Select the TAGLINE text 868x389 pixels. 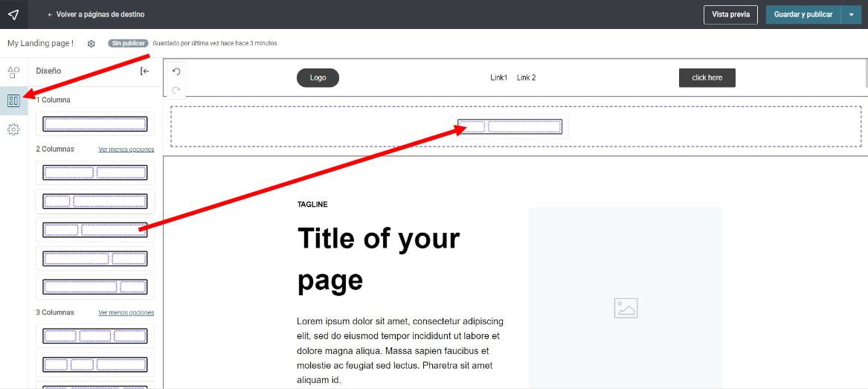coord(312,205)
